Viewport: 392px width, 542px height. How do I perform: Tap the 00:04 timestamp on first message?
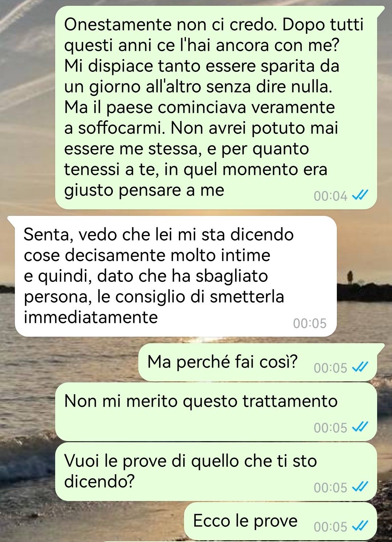(331, 196)
